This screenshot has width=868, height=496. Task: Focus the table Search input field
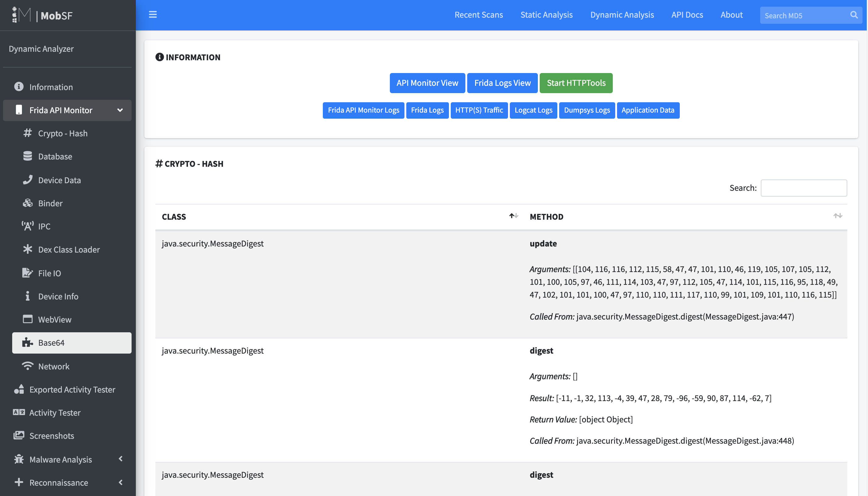tap(804, 188)
